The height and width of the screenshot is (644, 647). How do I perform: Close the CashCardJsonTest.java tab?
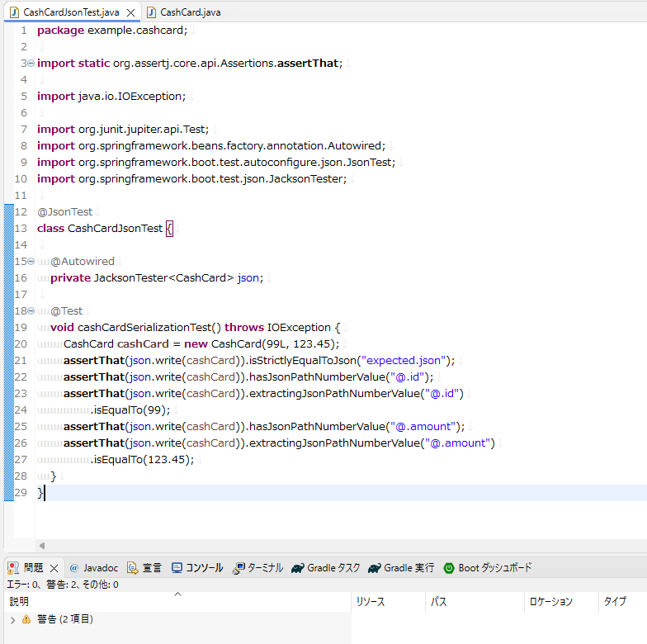pos(130,13)
